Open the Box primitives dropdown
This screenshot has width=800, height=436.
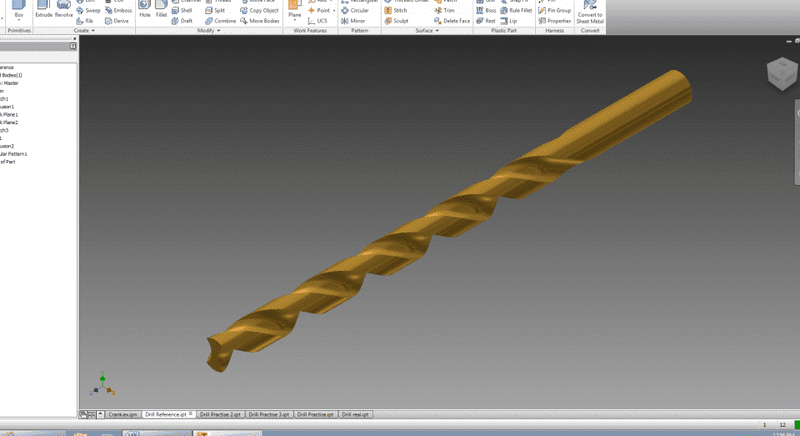tap(18, 17)
